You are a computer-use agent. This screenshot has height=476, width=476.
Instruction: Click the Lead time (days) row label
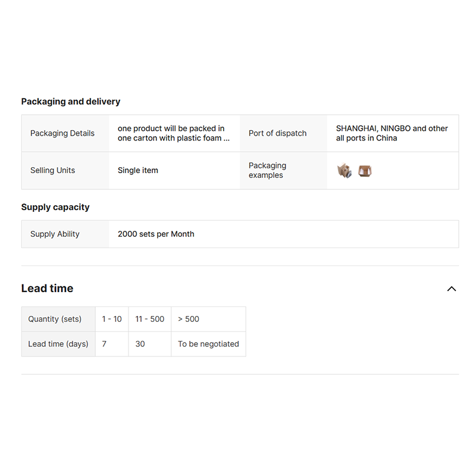point(58,344)
